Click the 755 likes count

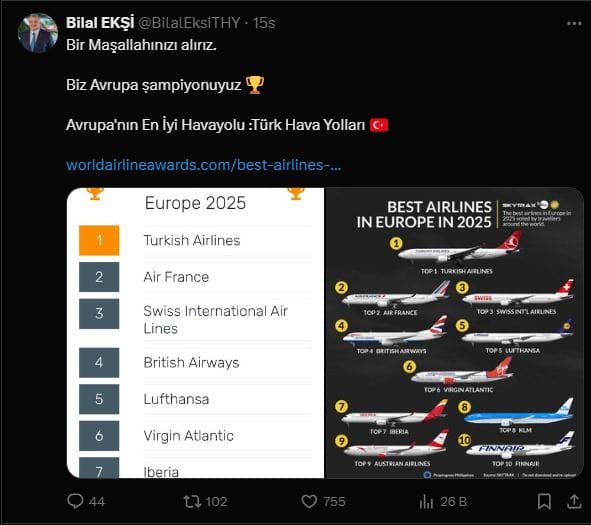334,502
